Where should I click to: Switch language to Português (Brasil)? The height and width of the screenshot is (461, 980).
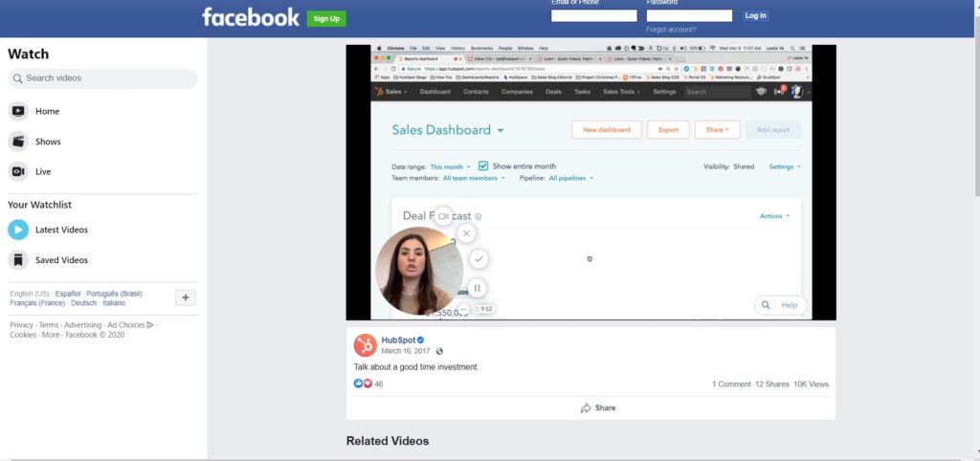point(115,294)
